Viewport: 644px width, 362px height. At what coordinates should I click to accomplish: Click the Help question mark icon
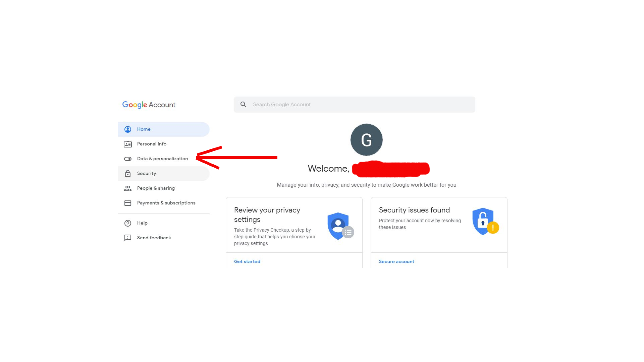point(128,223)
